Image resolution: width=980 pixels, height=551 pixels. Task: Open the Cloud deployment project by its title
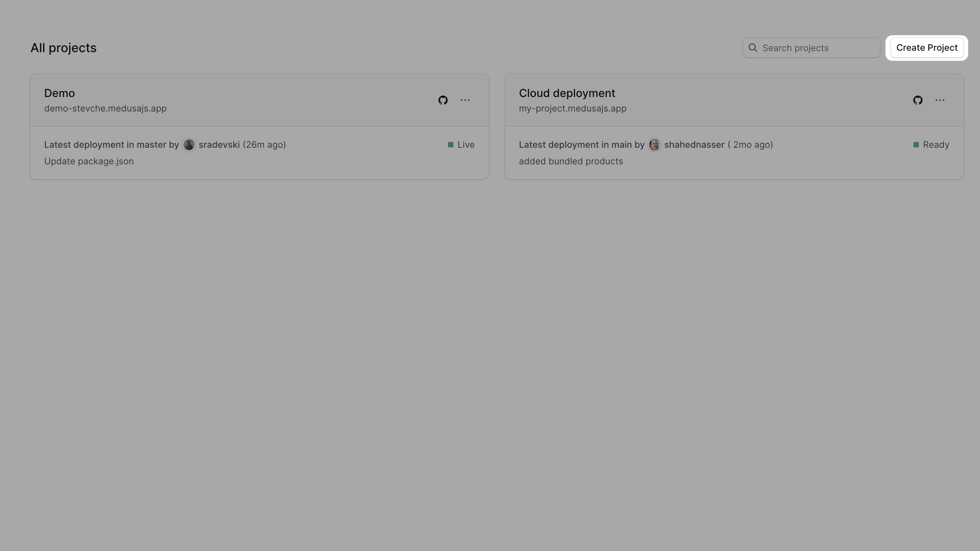click(567, 93)
